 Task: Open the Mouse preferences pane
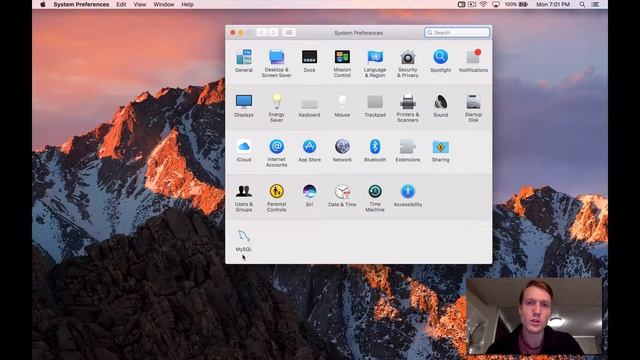tap(342, 106)
